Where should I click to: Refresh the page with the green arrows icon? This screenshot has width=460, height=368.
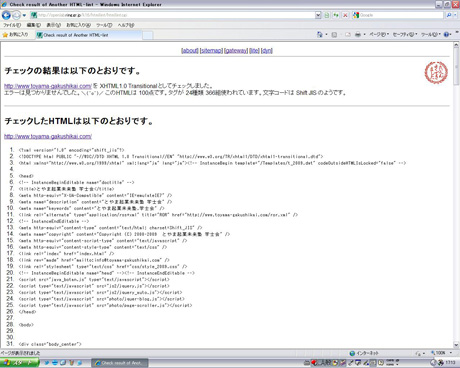click(x=336, y=15)
